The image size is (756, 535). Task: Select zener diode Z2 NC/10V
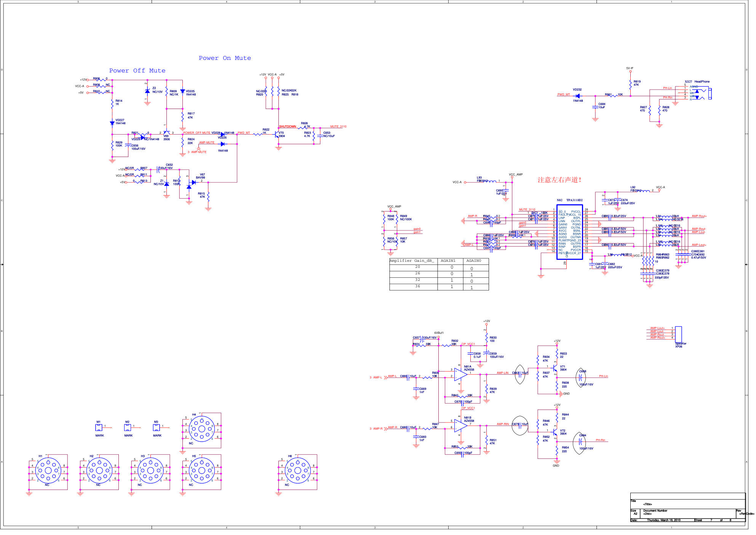point(147,91)
